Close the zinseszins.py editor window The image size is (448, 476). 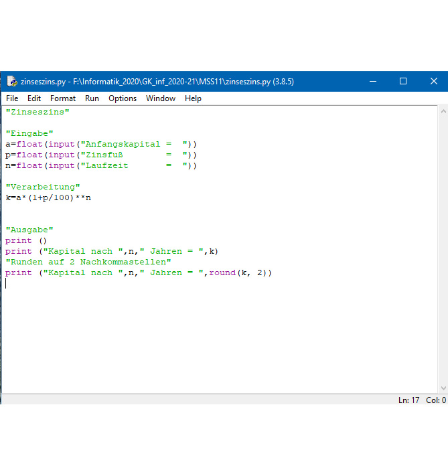tap(433, 82)
